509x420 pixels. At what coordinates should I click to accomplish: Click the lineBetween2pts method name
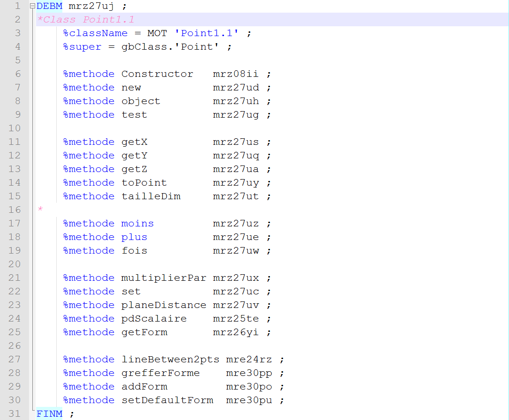point(170,360)
